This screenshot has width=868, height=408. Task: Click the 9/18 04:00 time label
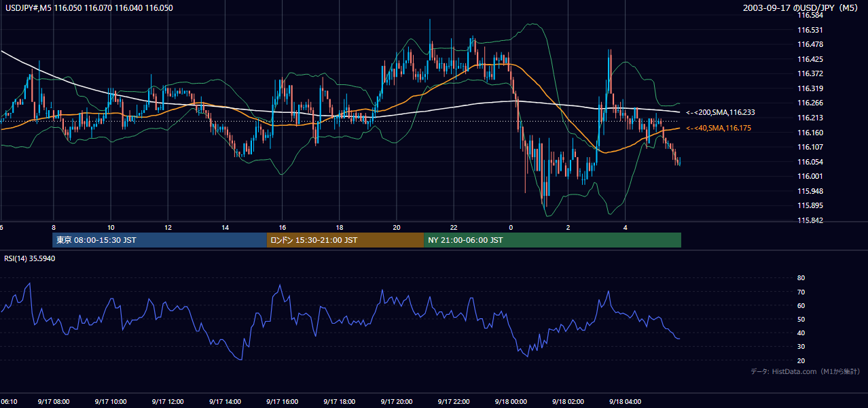pyautogui.click(x=625, y=402)
